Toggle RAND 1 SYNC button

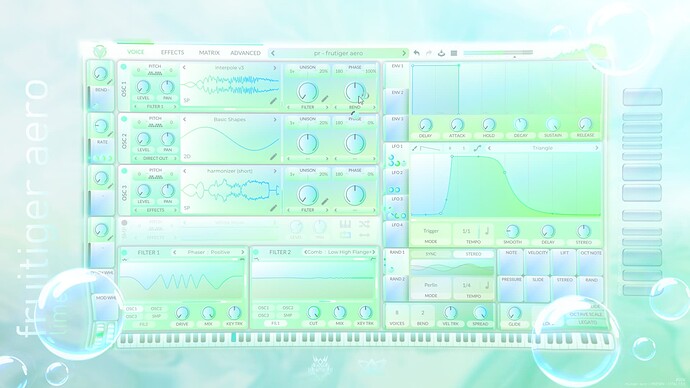coord(431,254)
